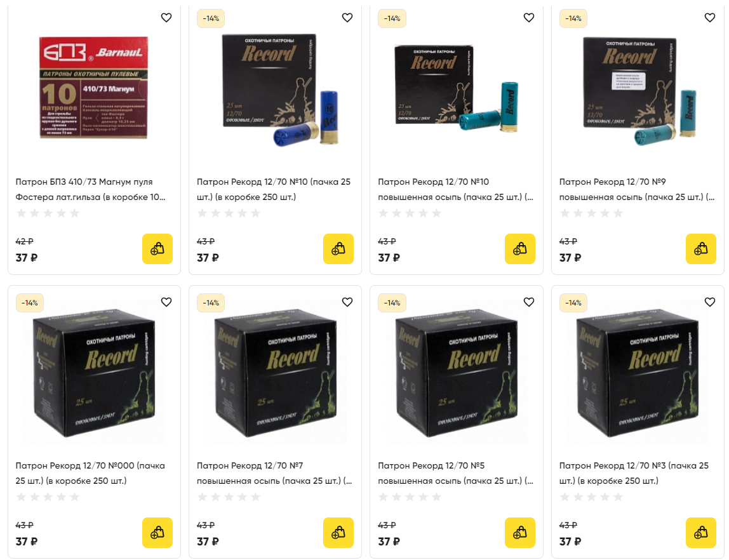Click heart icon on Рекорд 12/70 №9
729x560 pixels.
click(709, 18)
